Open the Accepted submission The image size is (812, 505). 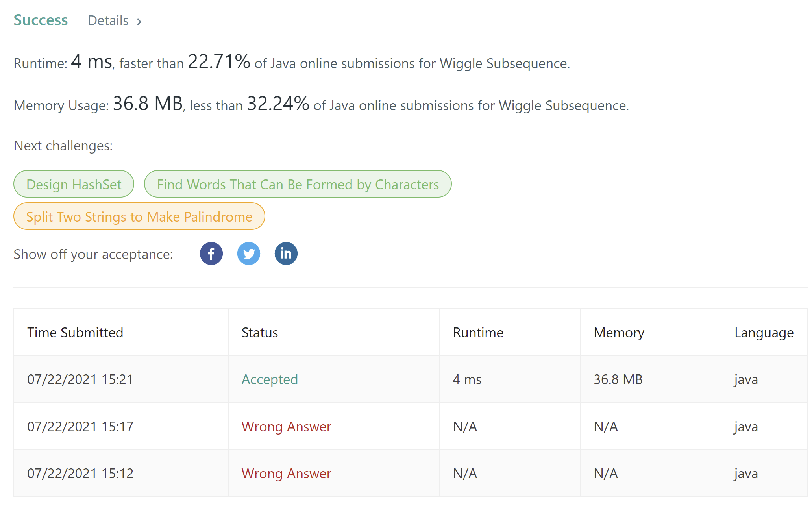click(270, 379)
